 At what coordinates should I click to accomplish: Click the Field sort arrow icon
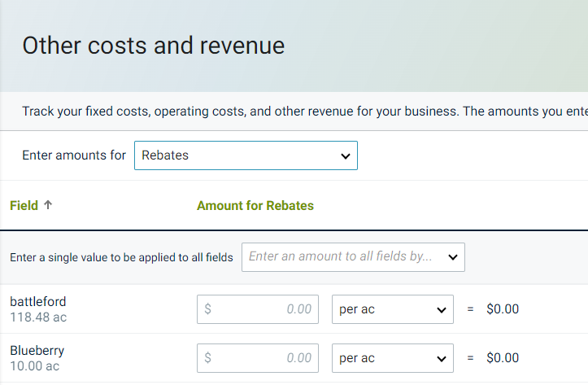pyautogui.click(x=48, y=205)
